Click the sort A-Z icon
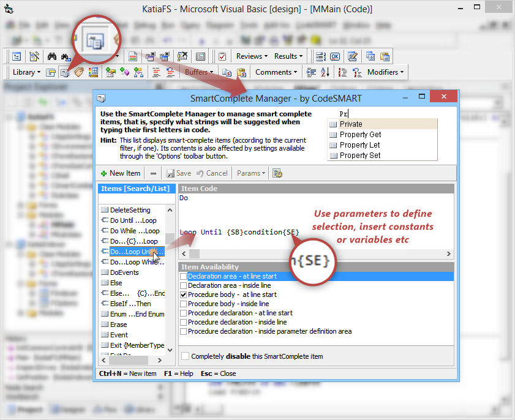Screen dimensions: 515x420 click(x=325, y=72)
